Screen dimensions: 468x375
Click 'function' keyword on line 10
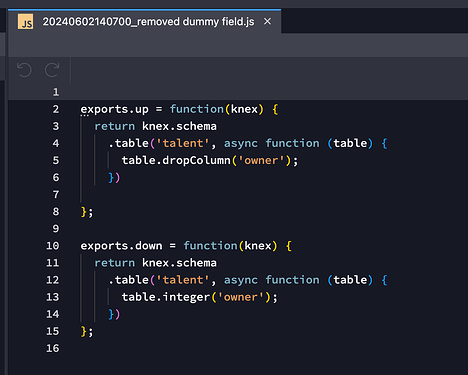(210, 246)
